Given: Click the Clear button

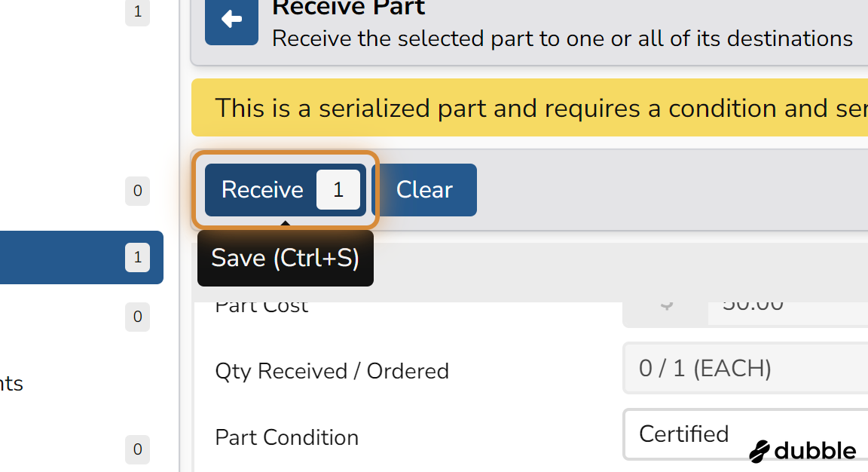Looking at the screenshot, I should 425,189.
